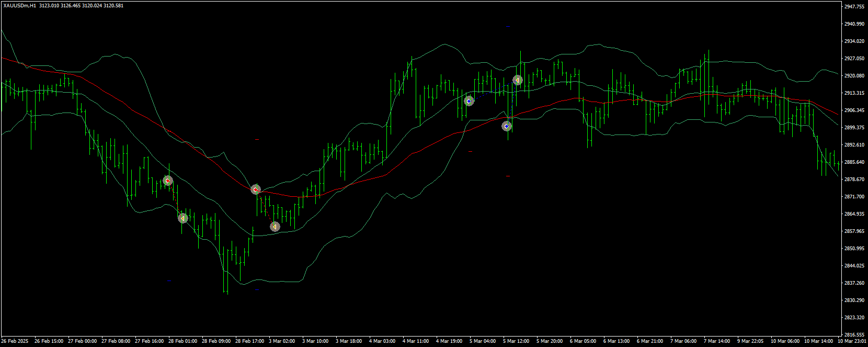Click the 2816.555 price label
The height and width of the screenshot is (347, 868).
coord(854,335)
